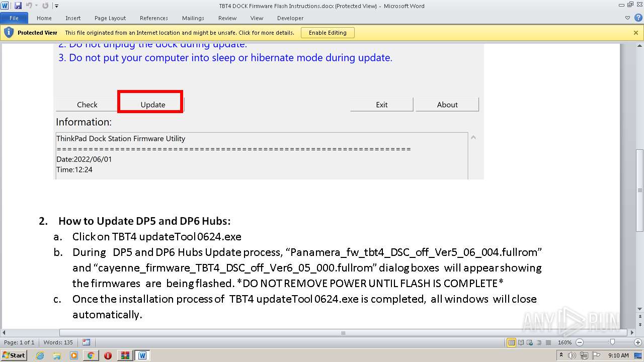Click the Zoom In plus button
Screen dimensions: 644x362
638,342
